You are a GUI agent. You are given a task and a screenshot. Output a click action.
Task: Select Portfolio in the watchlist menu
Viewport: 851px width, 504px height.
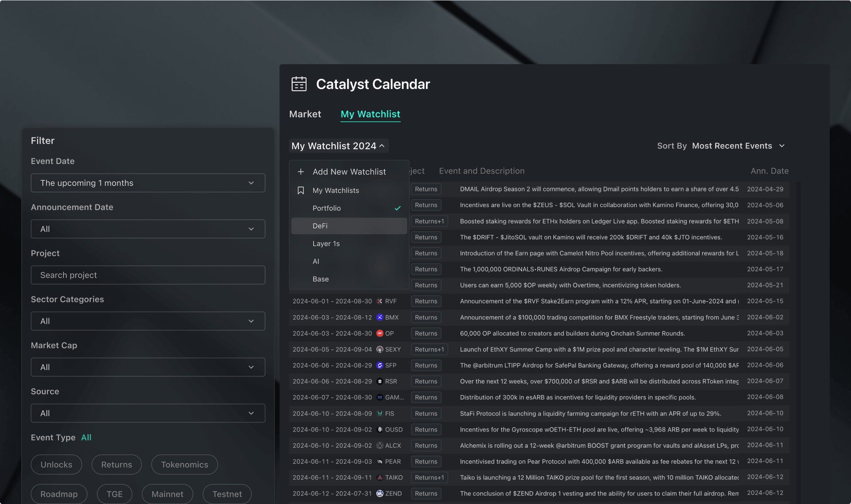[x=349, y=208]
